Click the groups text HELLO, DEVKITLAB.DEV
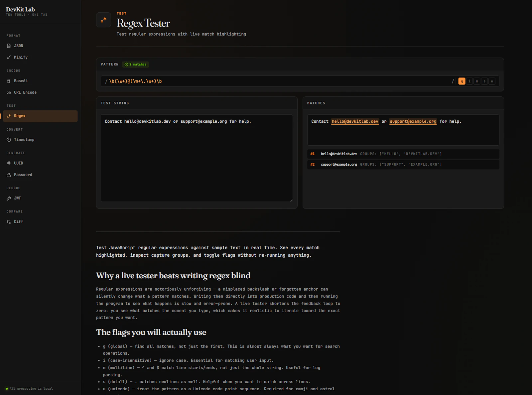532x395 pixels. (x=401, y=154)
